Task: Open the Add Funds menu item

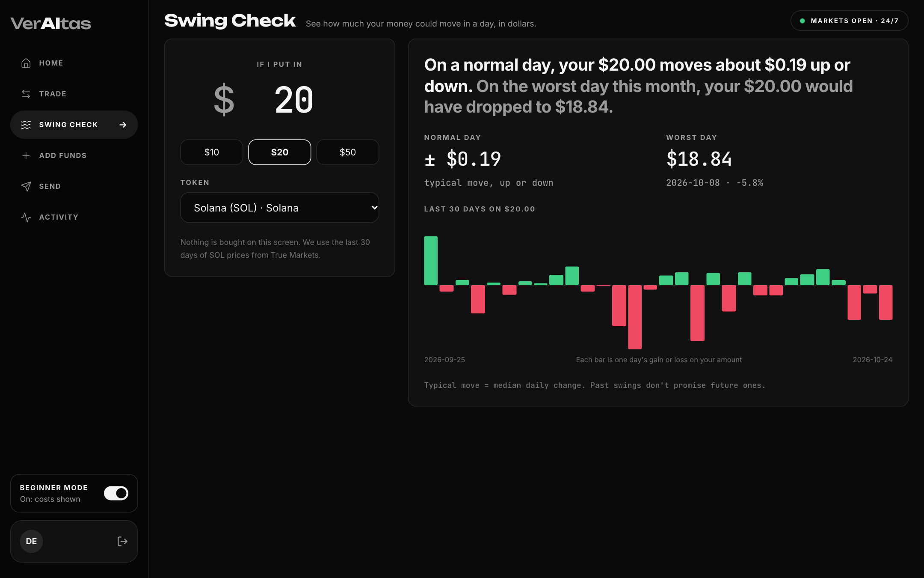Action: point(74,155)
